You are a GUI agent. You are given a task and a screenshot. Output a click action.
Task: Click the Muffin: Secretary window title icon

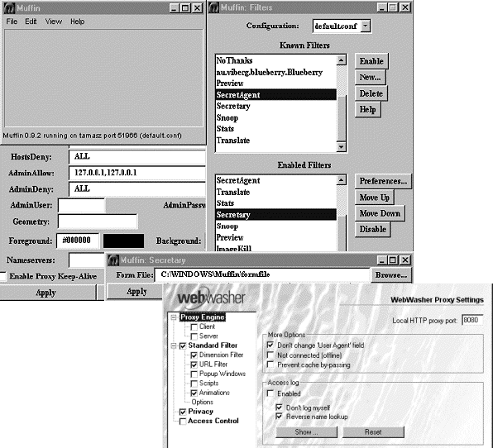click(x=112, y=260)
